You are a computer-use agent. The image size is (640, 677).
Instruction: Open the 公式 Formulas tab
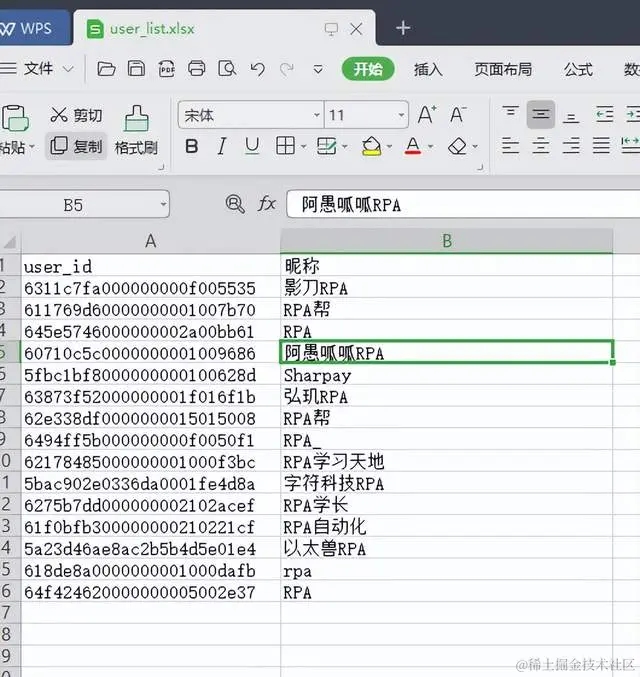(x=578, y=70)
